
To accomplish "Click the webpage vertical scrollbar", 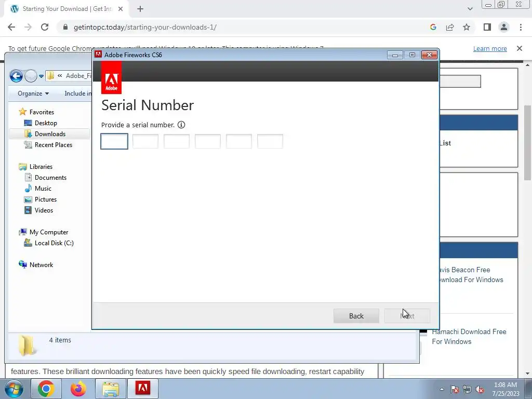I will (527, 142).
